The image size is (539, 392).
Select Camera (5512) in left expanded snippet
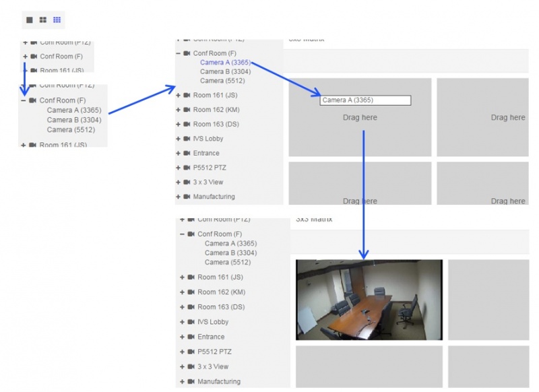[71, 129]
